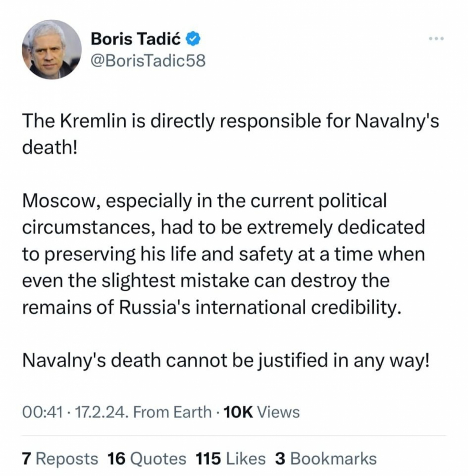
Task: Click the sentence Navalny's death cannot be justified
Action: pyautogui.click(x=226, y=359)
